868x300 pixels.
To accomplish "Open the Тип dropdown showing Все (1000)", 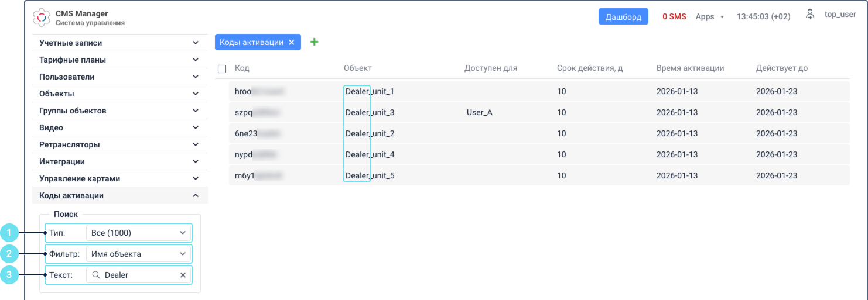I will click(x=138, y=233).
